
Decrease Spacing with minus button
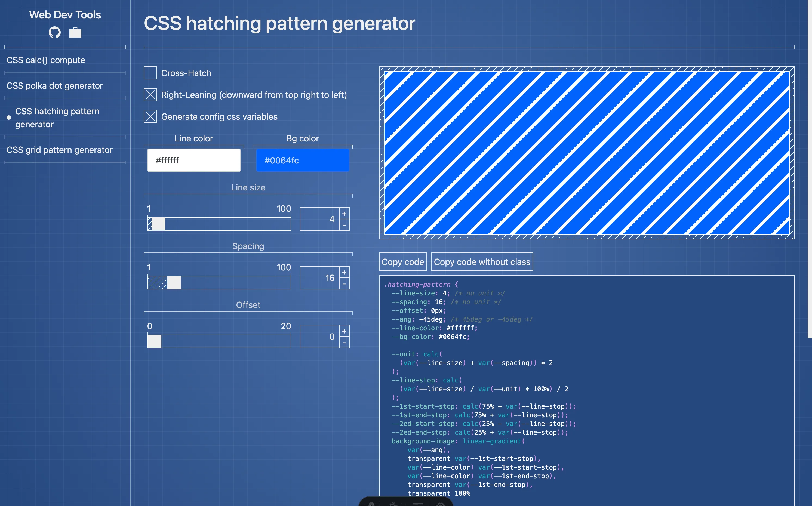coord(344,284)
